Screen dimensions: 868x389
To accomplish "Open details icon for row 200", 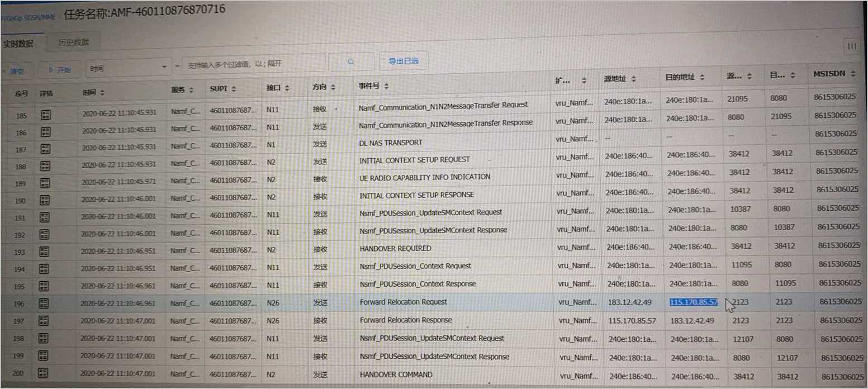I will point(44,373).
